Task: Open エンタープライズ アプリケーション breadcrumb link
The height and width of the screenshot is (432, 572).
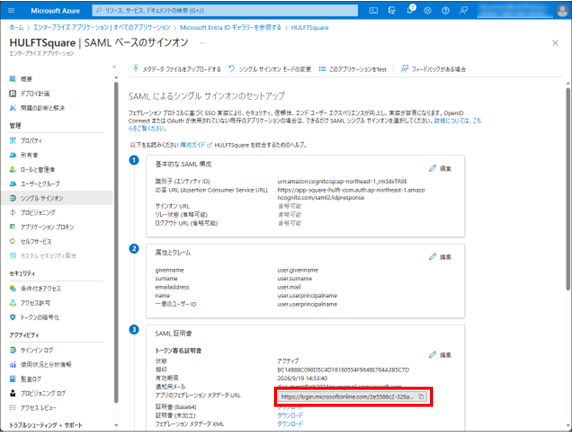Action: point(102,27)
